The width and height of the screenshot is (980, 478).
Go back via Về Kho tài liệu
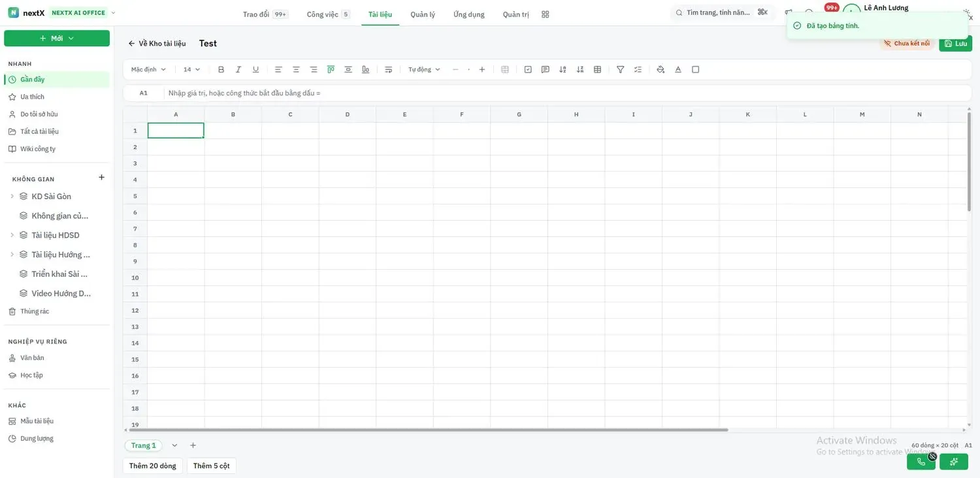pyautogui.click(x=157, y=43)
